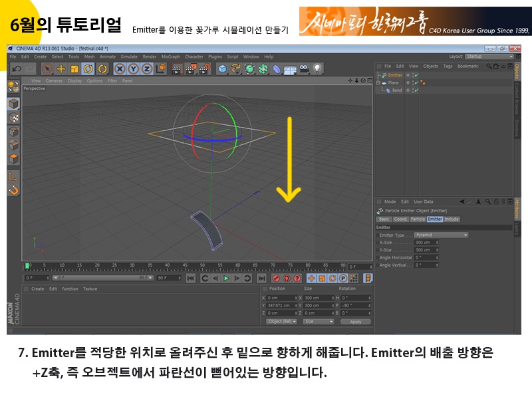Open Object Manager Tags menu
The width and height of the screenshot is (532, 399).
(x=448, y=66)
